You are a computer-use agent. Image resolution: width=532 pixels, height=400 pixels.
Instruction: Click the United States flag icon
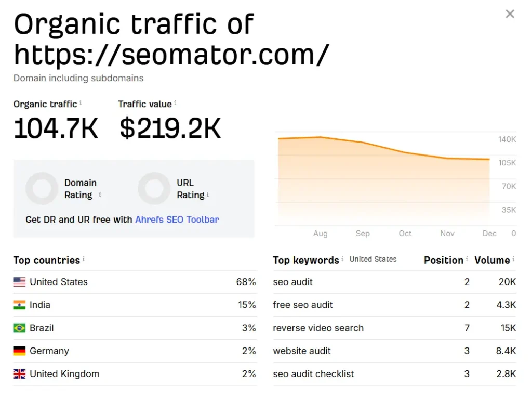tap(19, 282)
